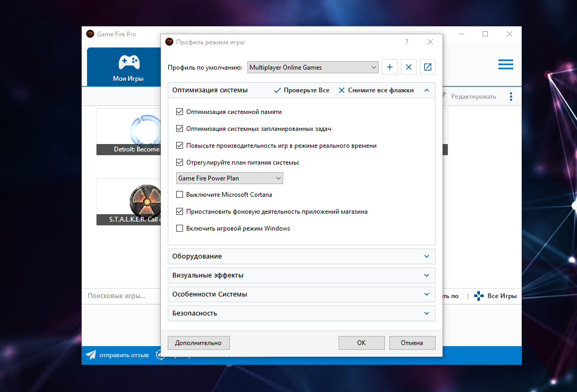Open the Game Fire Power Plan dropdown
Screen dimensions: 577x392
pos(229,178)
